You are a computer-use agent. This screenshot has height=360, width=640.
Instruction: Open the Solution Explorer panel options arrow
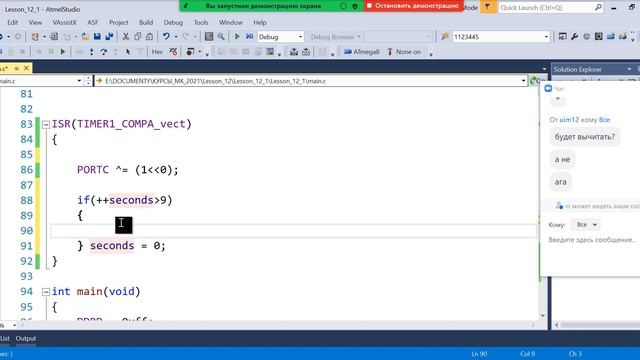[x=629, y=69]
